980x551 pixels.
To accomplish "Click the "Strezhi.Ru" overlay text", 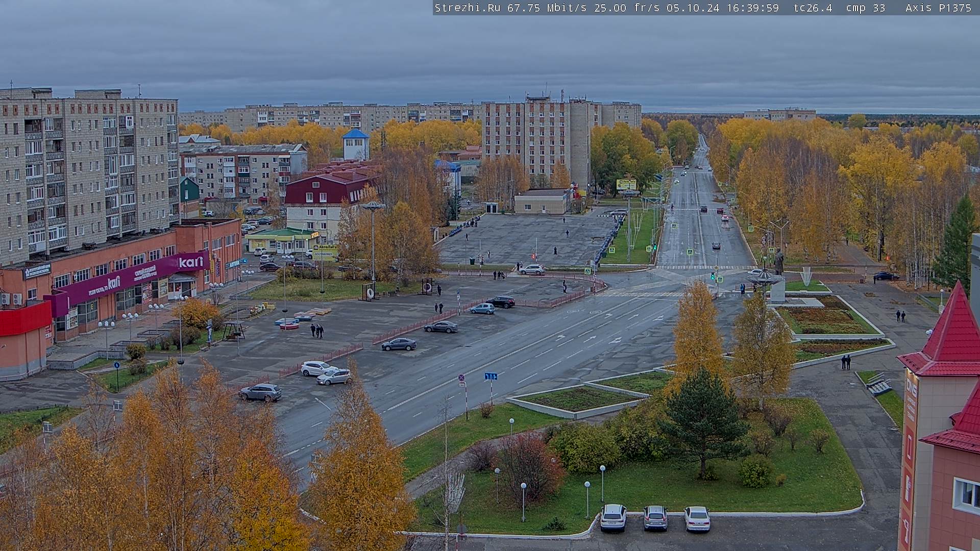I will pyautogui.click(x=467, y=8).
